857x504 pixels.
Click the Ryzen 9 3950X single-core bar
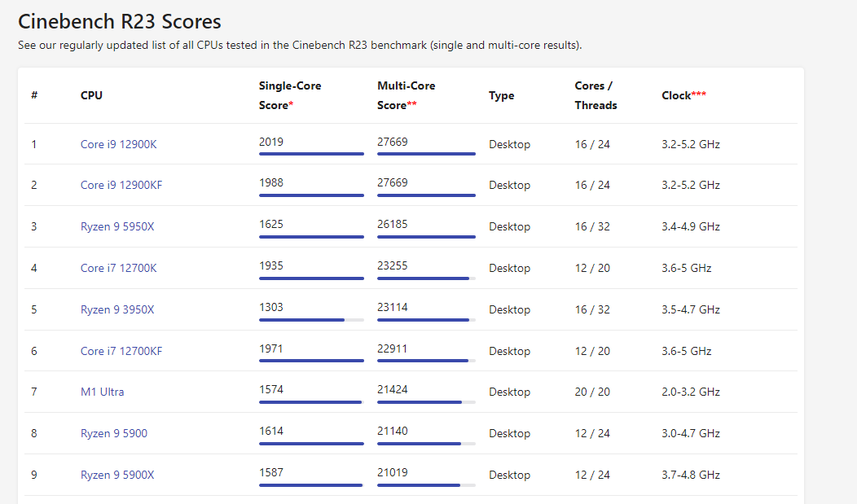(301, 319)
